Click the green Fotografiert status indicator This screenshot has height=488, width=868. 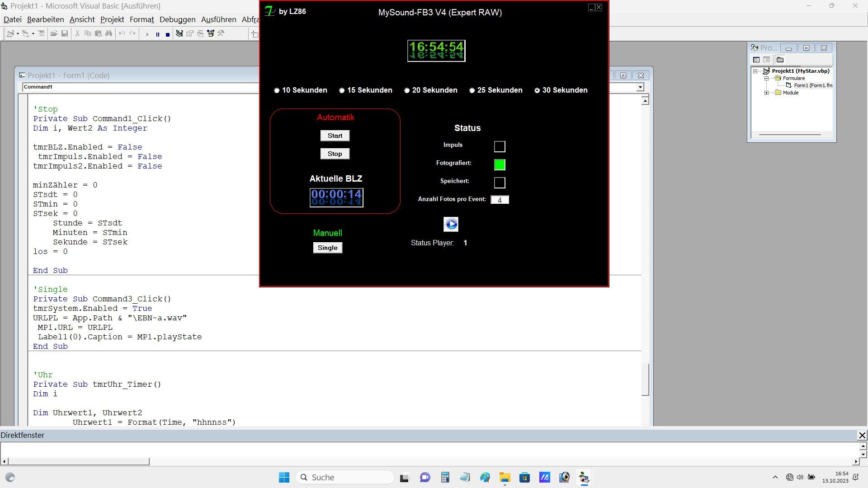[500, 164]
